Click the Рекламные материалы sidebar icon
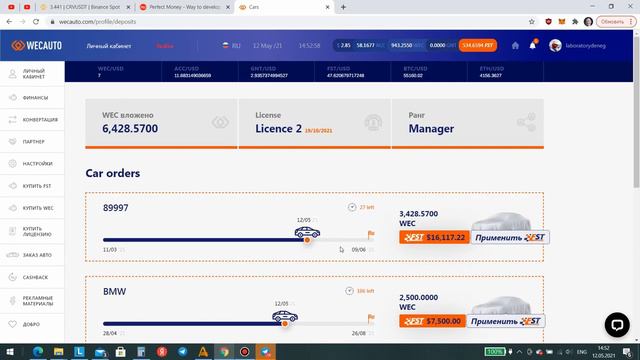Screen dimensions: 640x360 pos(13,301)
